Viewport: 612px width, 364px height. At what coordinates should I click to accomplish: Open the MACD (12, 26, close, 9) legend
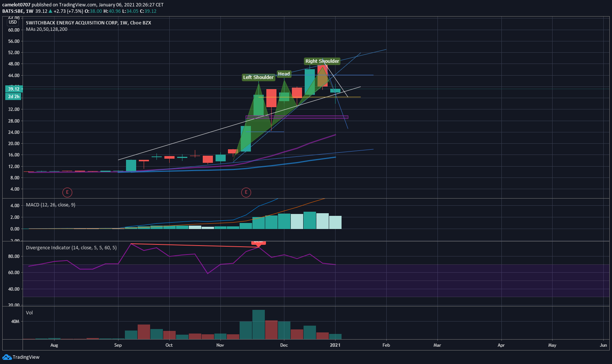[x=50, y=205]
